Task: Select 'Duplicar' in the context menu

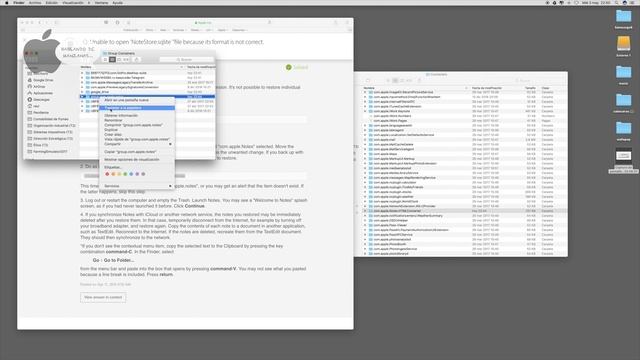Action: pyautogui.click(x=137, y=130)
